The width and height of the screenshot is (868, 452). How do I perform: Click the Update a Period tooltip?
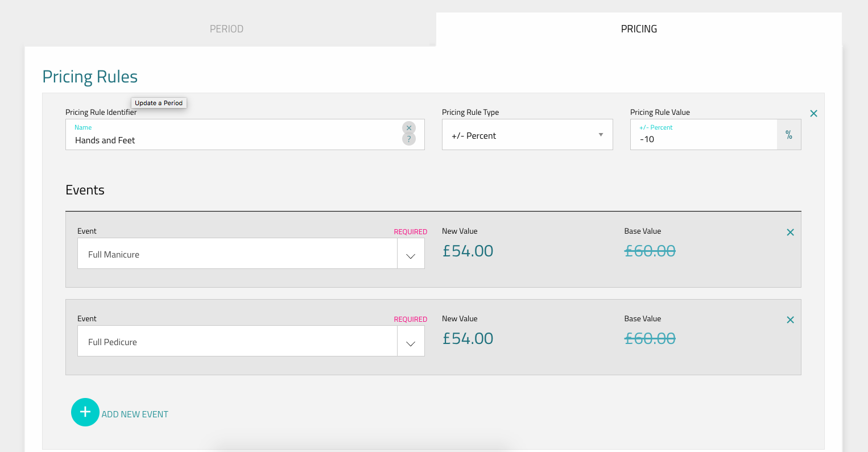(159, 103)
